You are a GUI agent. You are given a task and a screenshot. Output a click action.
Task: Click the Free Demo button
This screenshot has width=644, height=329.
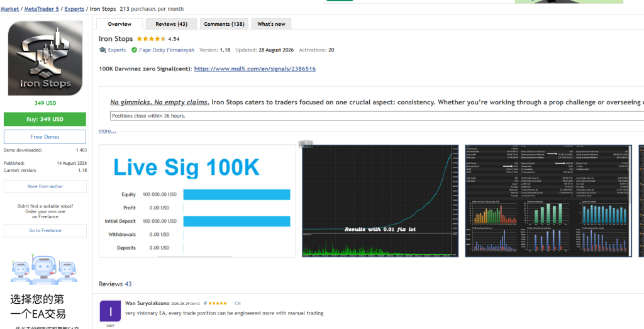(45, 137)
